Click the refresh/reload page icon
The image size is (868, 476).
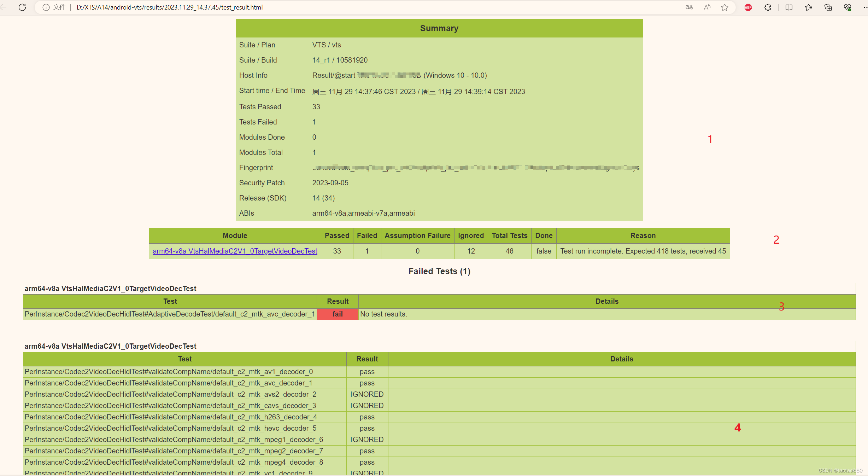(x=21, y=7)
